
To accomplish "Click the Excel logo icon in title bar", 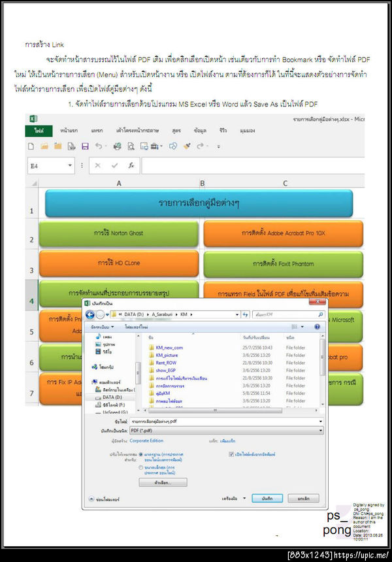I will pyautogui.click(x=33, y=119).
